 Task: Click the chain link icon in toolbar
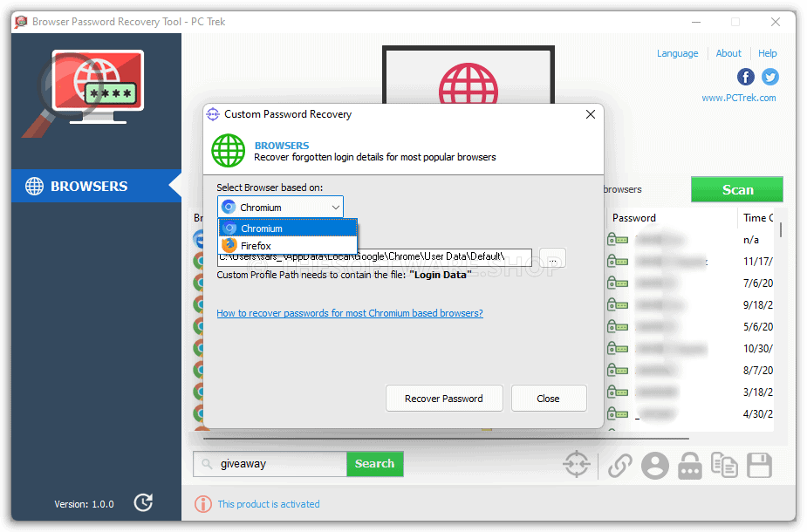coord(622,466)
